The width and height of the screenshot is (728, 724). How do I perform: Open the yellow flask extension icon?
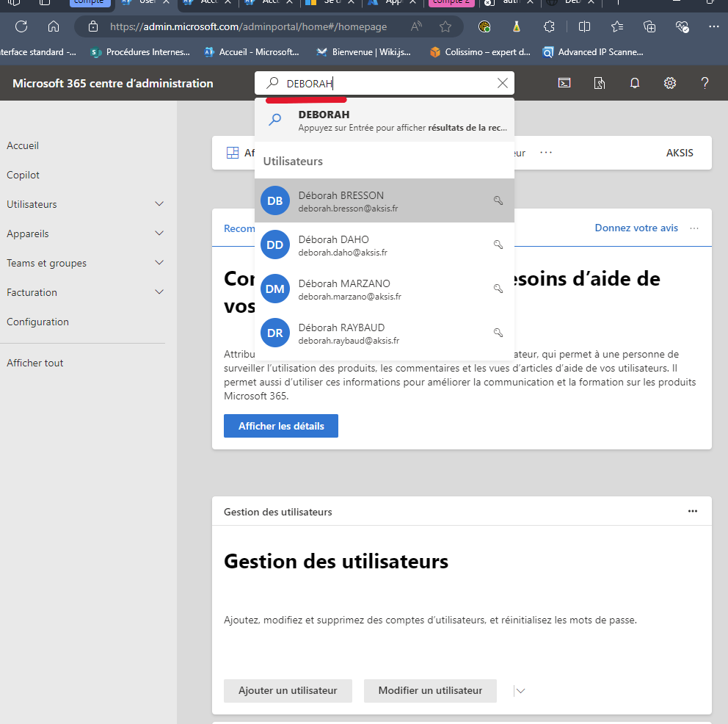(517, 26)
